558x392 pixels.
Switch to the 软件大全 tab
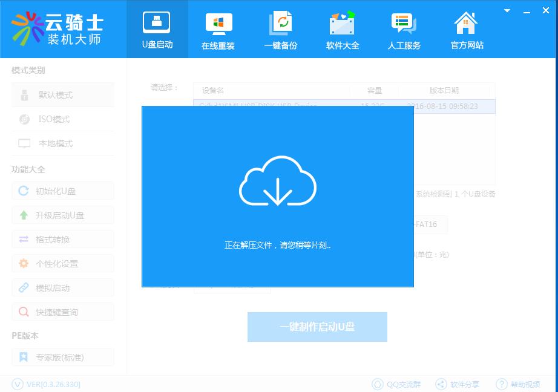pyautogui.click(x=342, y=29)
